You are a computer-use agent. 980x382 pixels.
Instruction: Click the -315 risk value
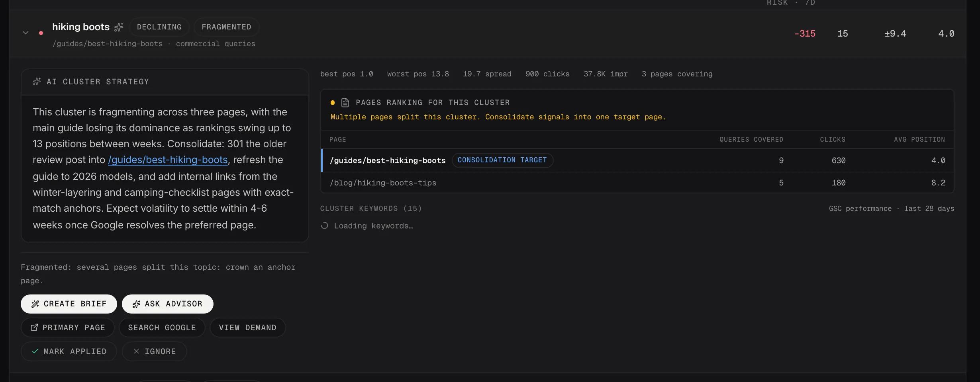coord(805,33)
